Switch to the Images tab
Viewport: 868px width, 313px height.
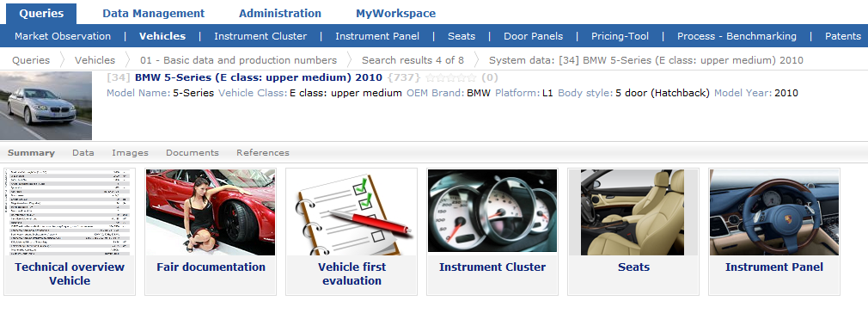point(130,153)
